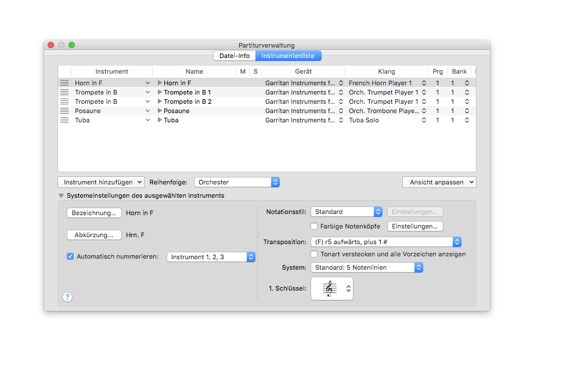Open the instrument dropdown for Posaune
Viewport: 588px width, 388px height.
148,111
